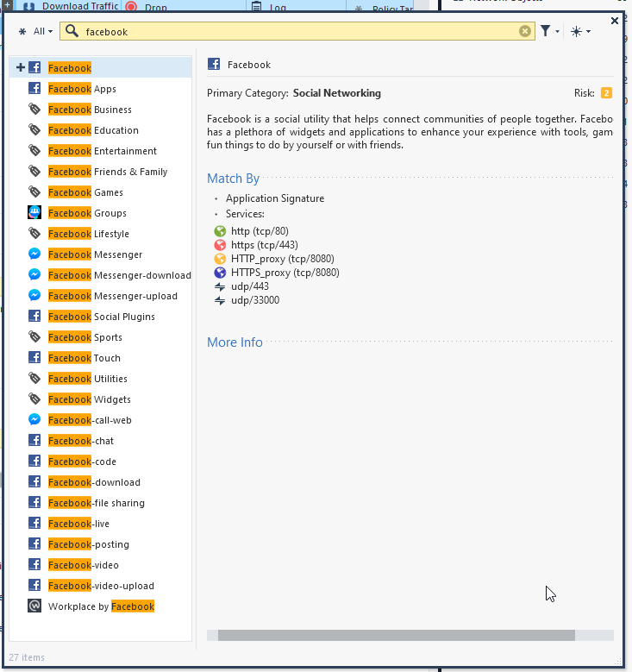Open the filter funnel dropdown
The height and width of the screenshot is (672, 632).
point(550,31)
